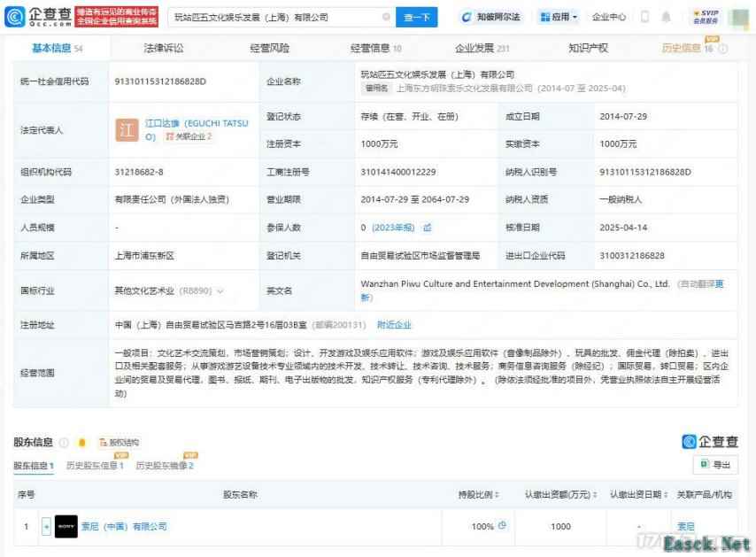
Task: Click the established date 2014-07-29
Action: (x=623, y=116)
